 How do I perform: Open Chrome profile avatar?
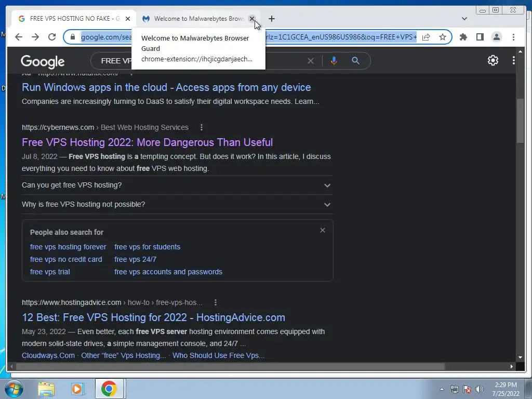tap(496, 37)
